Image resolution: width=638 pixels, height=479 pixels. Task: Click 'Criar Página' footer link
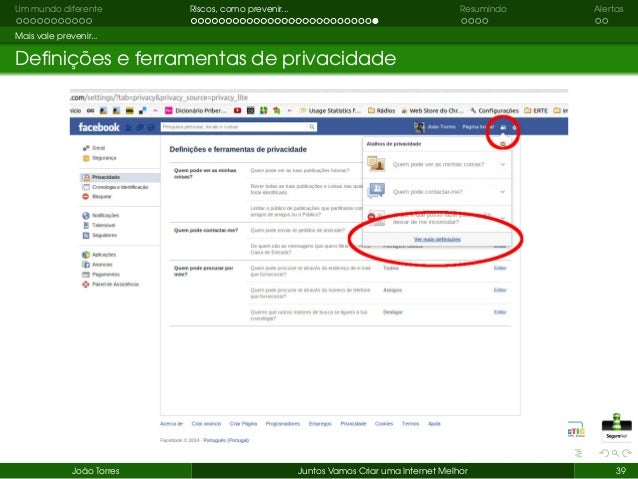click(x=243, y=424)
